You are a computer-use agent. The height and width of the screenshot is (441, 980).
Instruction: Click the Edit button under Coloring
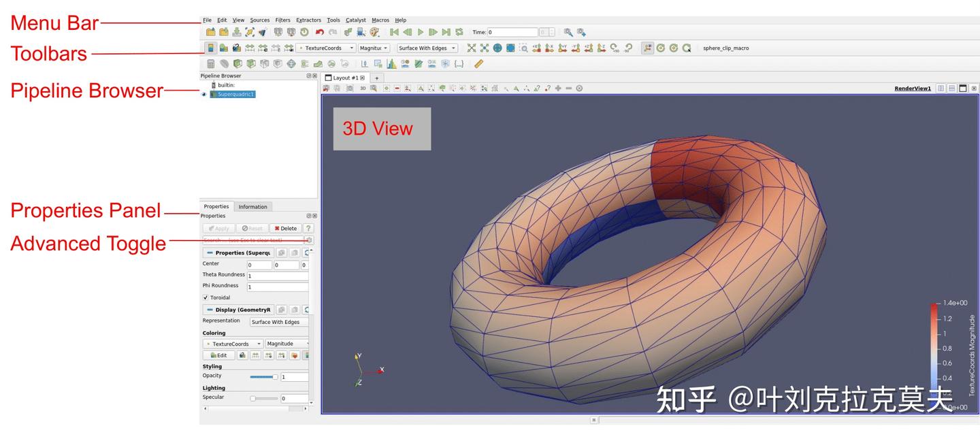click(219, 355)
